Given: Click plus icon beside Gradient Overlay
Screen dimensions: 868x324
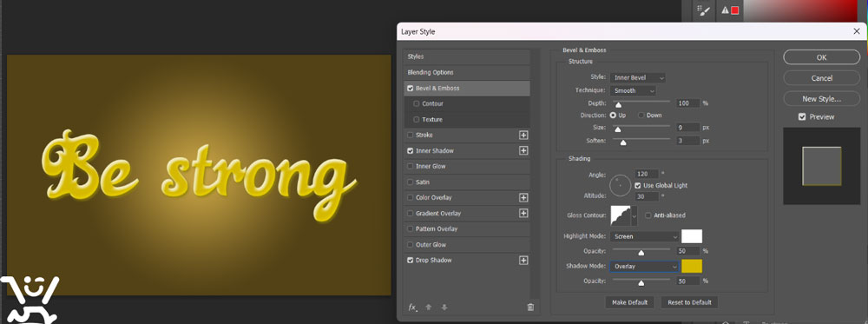Looking at the screenshot, I should pos(523,213).
